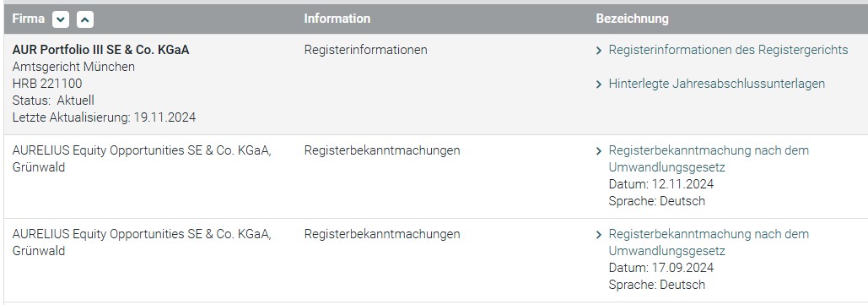Open Registerbekanntmachung link dated 12.11.2024
Image resolution: width=868 pixels, height=305 pixels.
click(x=709, y=159)
